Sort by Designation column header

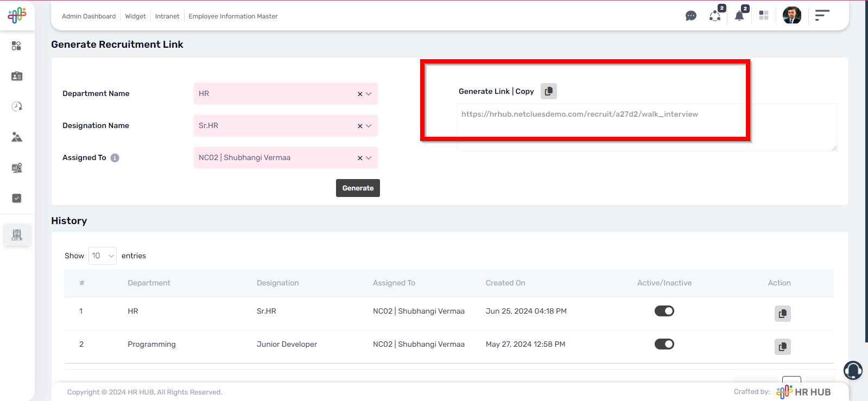tap(277, 283)
